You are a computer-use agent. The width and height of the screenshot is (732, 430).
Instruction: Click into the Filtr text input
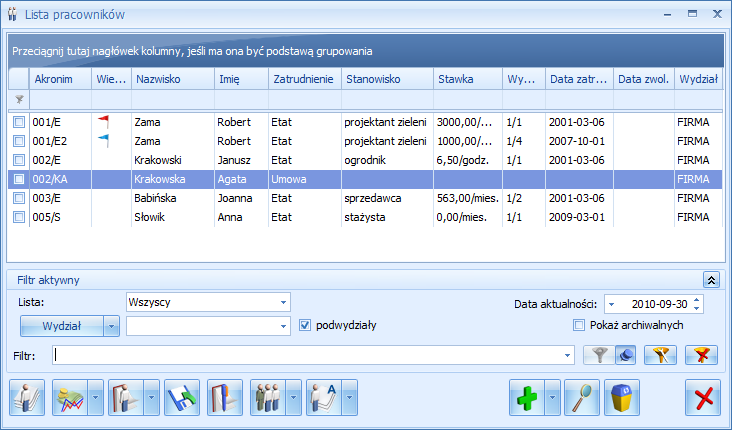pos(308,355)
